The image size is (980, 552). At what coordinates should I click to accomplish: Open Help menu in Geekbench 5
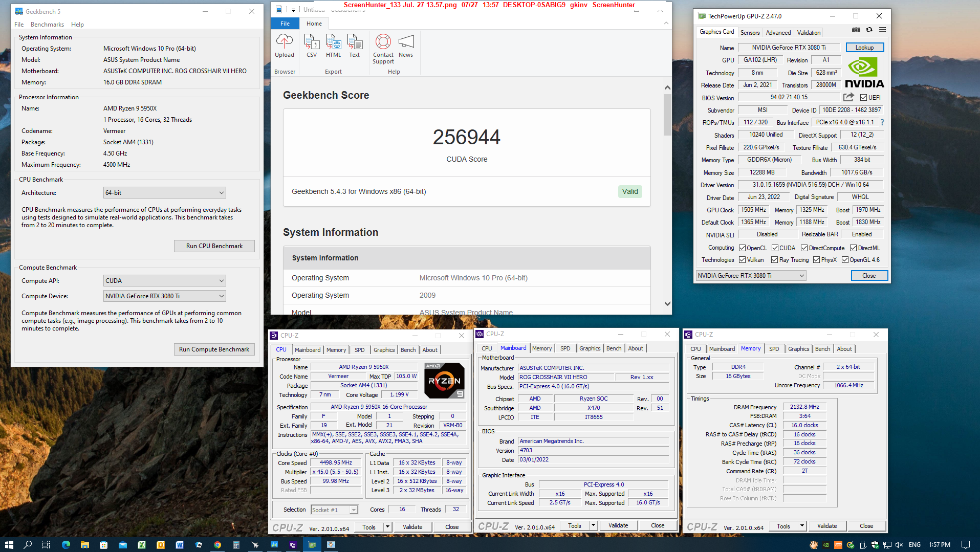click(77, 25)
